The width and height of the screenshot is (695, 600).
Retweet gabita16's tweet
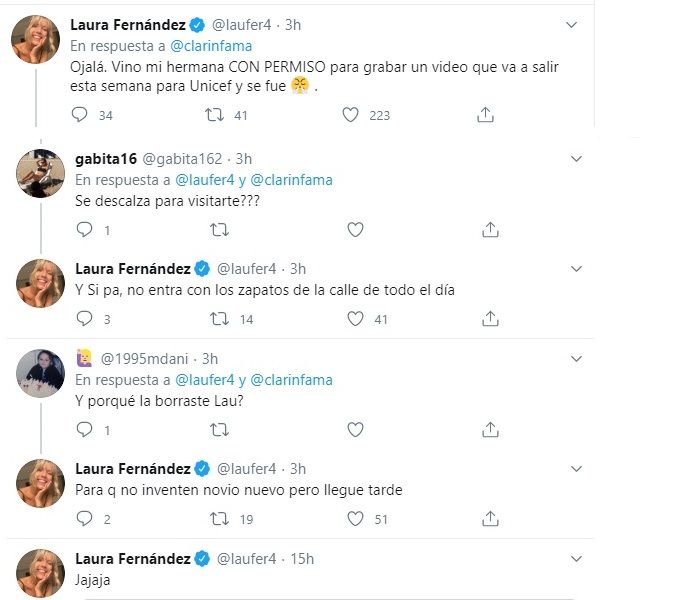click(x=219, y=230)
